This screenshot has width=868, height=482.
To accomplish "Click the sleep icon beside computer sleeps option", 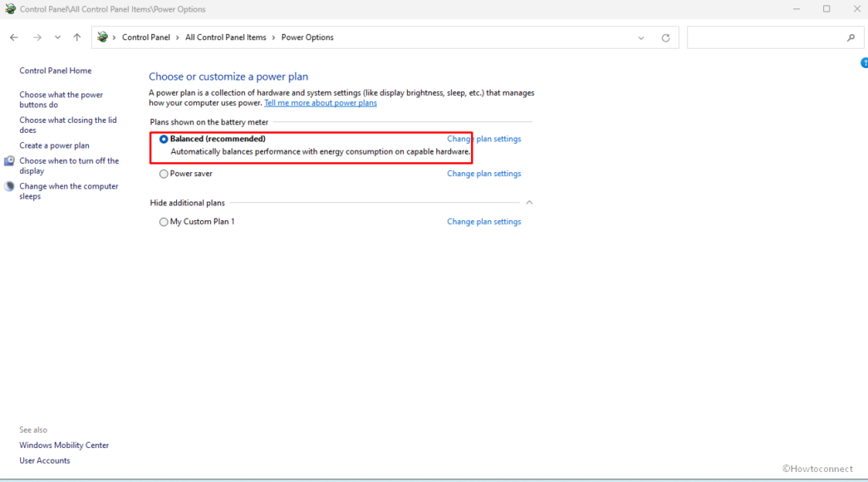I will click(x=8, y=186).
